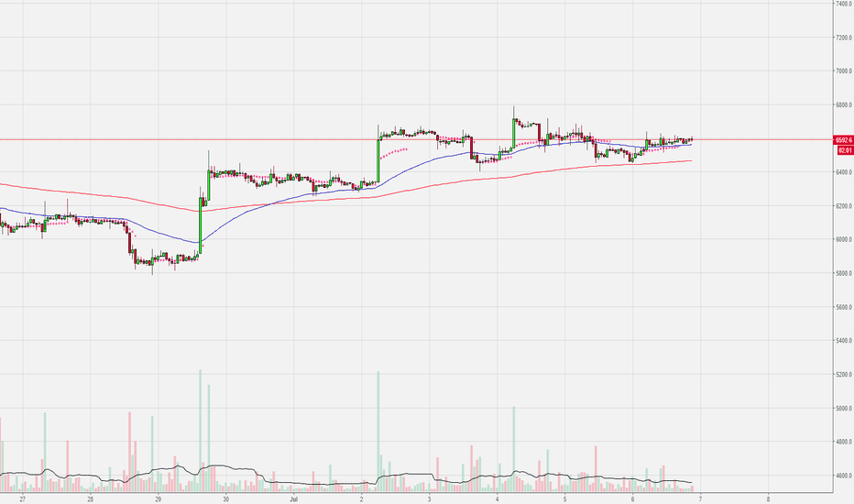The height and width of the screenshot is (504, 854).
Task: Select the 7000.0 price axis label
Action: [844, 71]
